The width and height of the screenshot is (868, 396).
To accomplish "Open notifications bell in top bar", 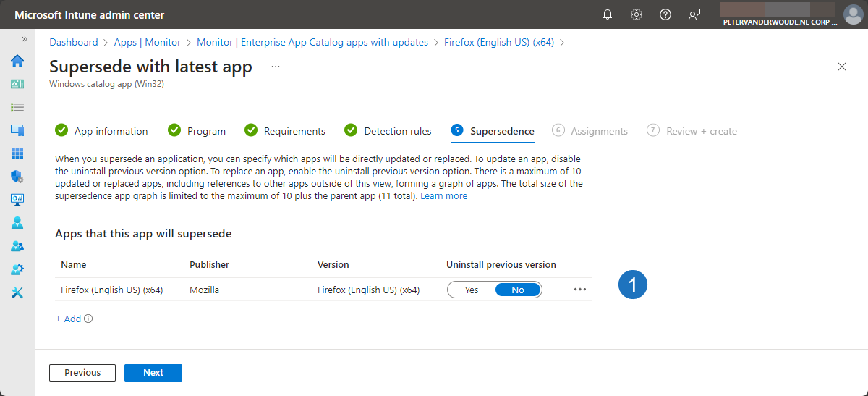I will point(608,14).
